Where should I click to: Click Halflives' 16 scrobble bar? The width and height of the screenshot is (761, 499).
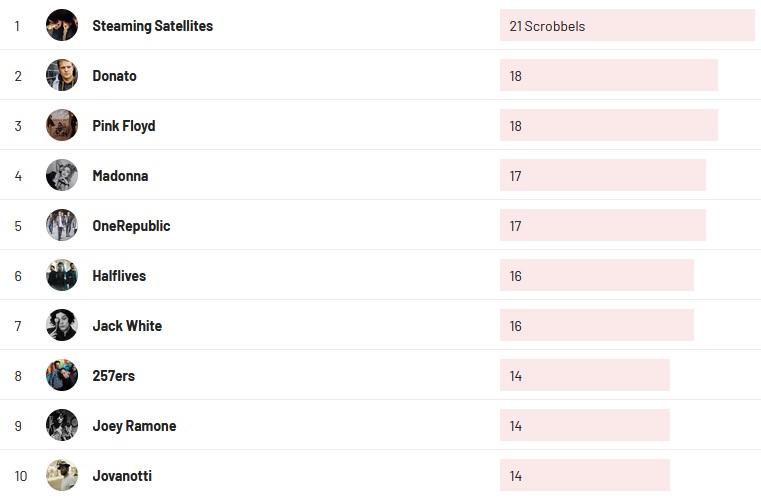point(596,276)
